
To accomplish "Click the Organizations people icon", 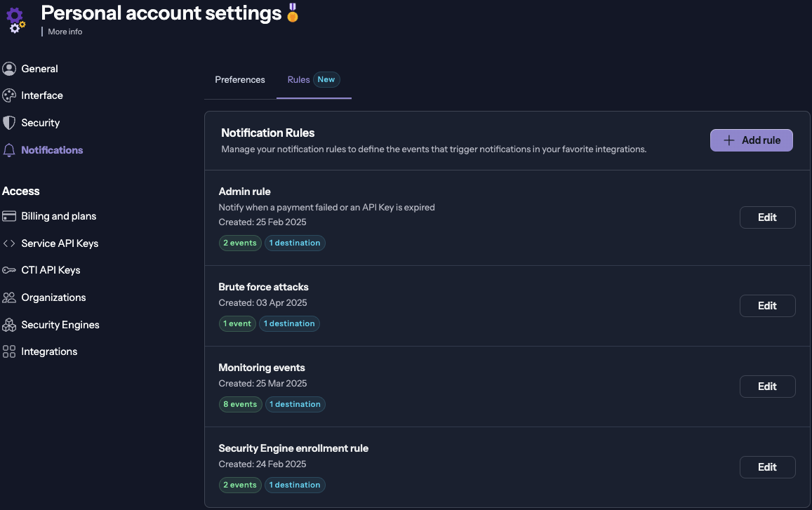I will [x=9, y=297].
